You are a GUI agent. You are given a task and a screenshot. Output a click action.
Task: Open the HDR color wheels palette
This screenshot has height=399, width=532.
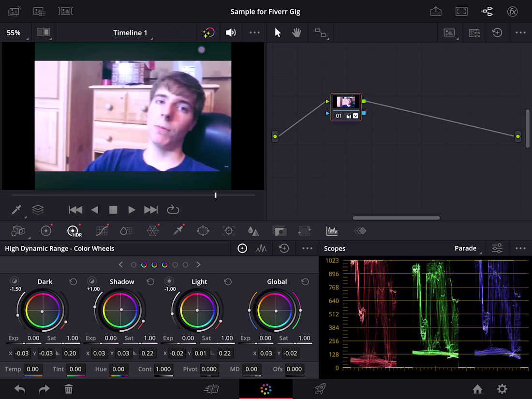74,231
